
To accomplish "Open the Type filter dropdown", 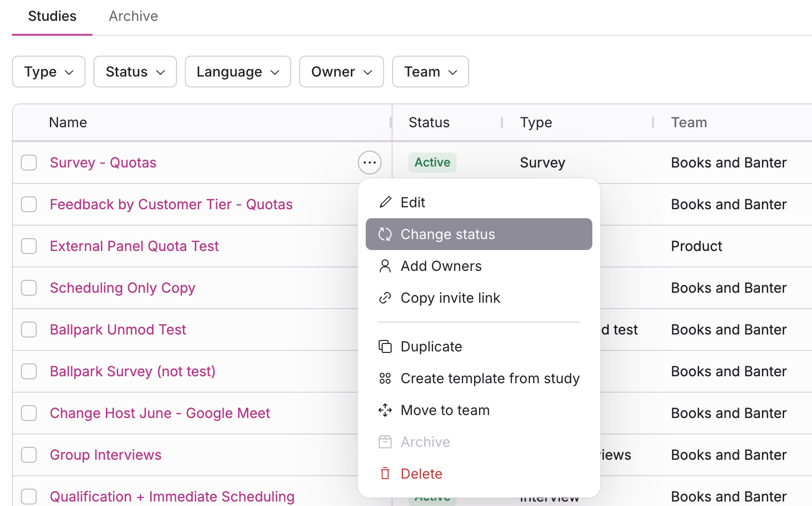I will click(49, 72).
